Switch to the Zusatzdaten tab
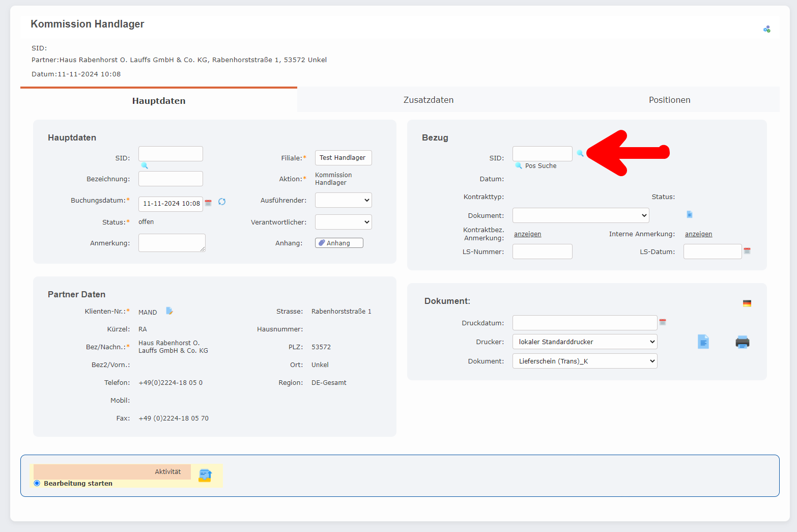797x532 pixels. pyautogui.click(x=428, y=100)
